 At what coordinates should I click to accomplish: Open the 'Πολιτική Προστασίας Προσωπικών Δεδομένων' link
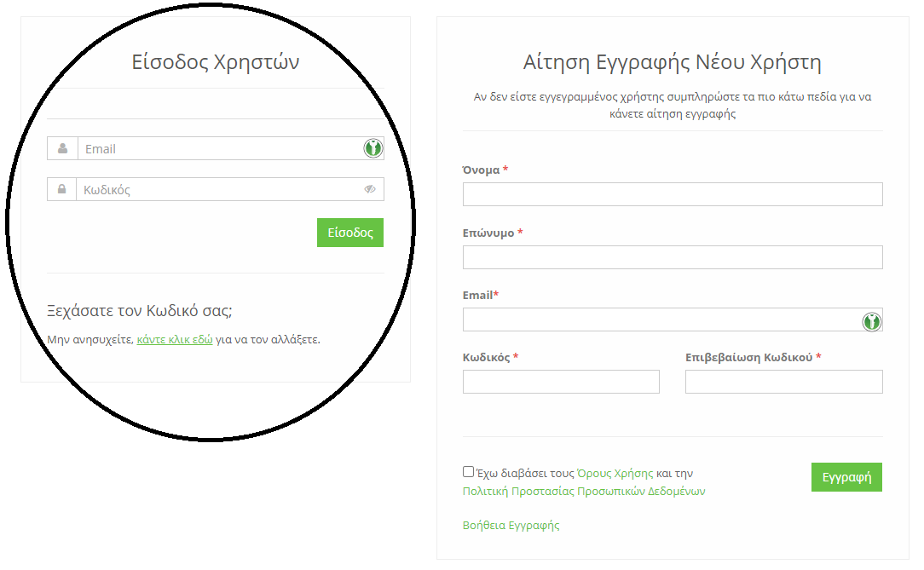pos(584,491)
